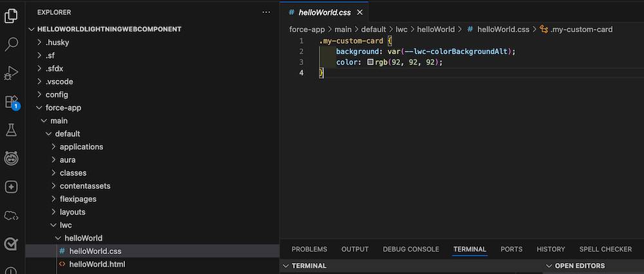Open the Extensions view with its badge
644x274 pixels.
pos(12,102)
